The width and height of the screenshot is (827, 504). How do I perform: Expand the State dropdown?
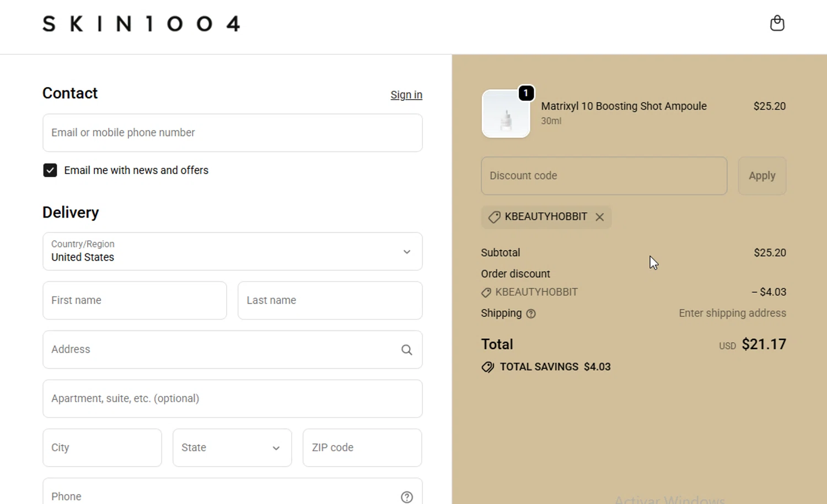(232, 448)
